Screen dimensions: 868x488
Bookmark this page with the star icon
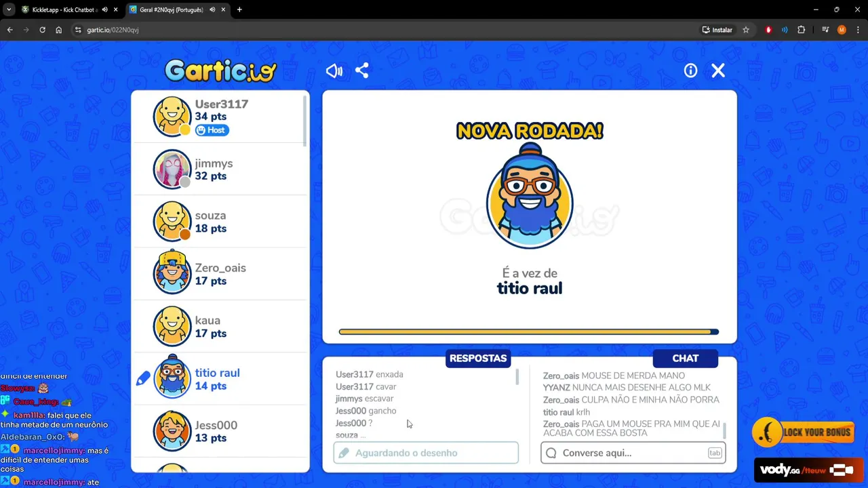click(x=746, y=30)
